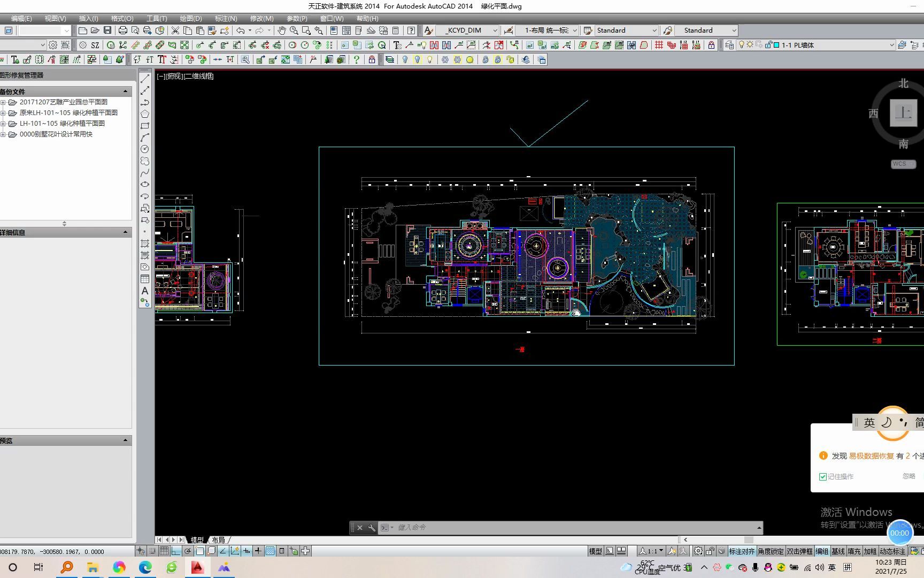Image resolution: width=924 pixels, height=578 pixels.
Task: Click the 模型 button in status bar
Action: click(595, 551)
